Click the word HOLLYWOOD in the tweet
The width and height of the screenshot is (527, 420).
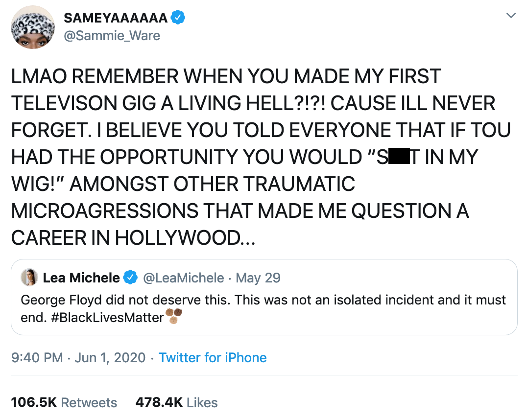(x=178, y=238)
